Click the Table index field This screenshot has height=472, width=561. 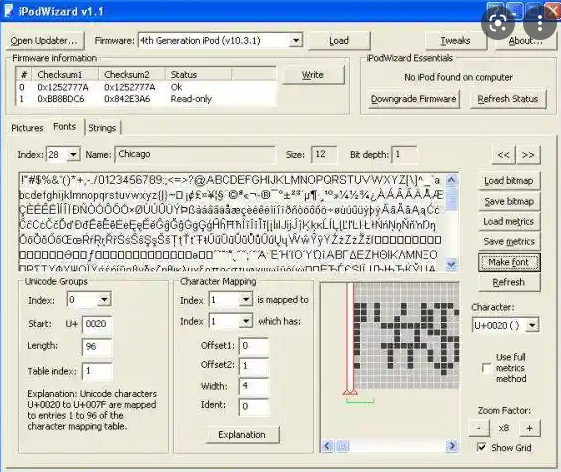pos(97,371)
